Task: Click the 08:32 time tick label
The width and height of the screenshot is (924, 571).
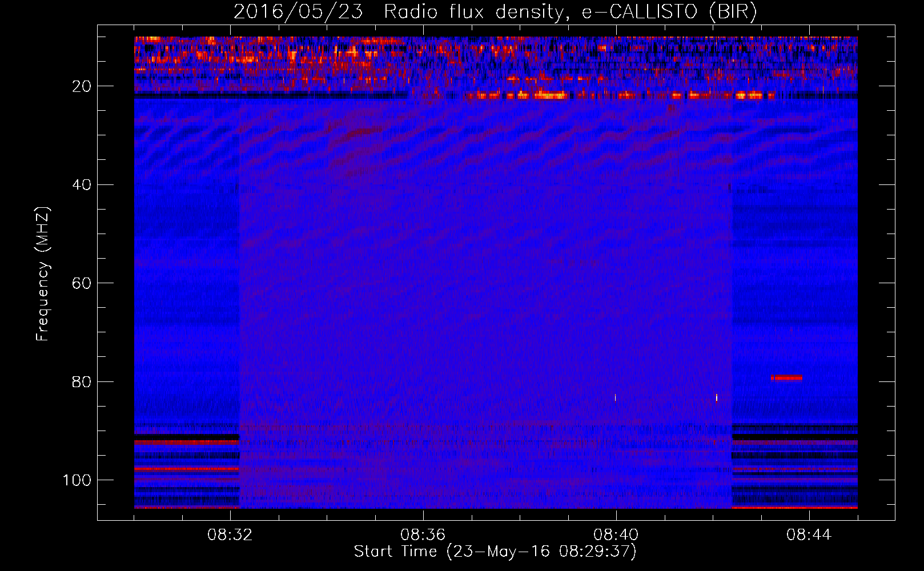Action: (230, 535)
